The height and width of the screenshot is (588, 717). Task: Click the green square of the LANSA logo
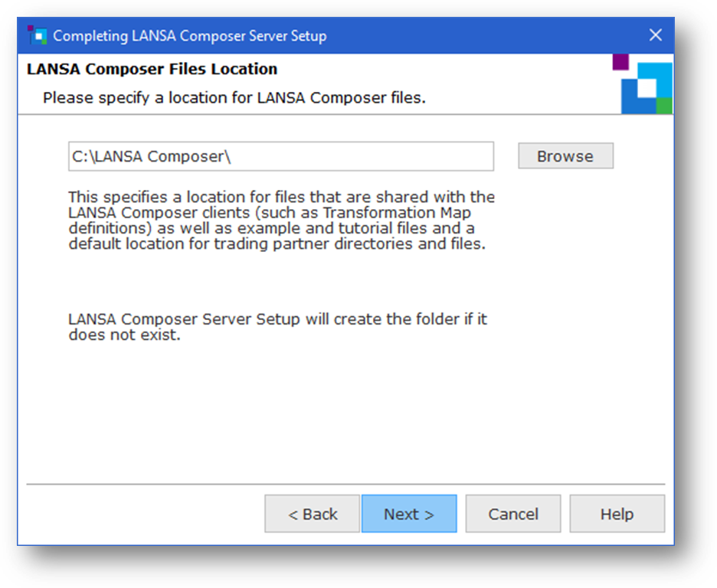(x=664, y=106)
